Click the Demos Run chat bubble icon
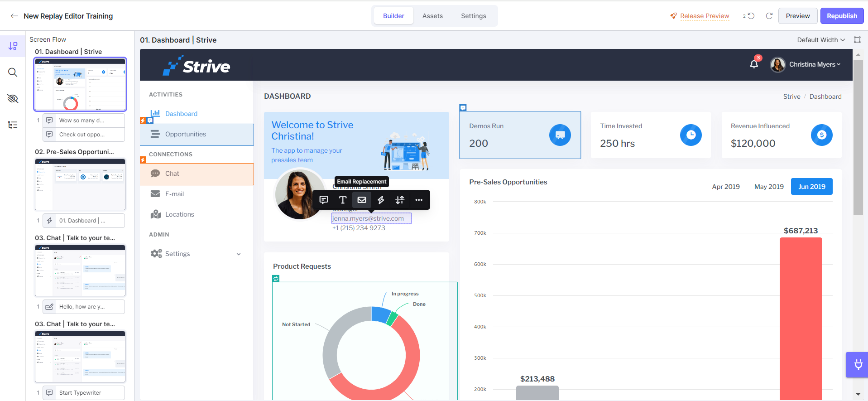This screenshot has height=401, width=868. coord(560,135)
